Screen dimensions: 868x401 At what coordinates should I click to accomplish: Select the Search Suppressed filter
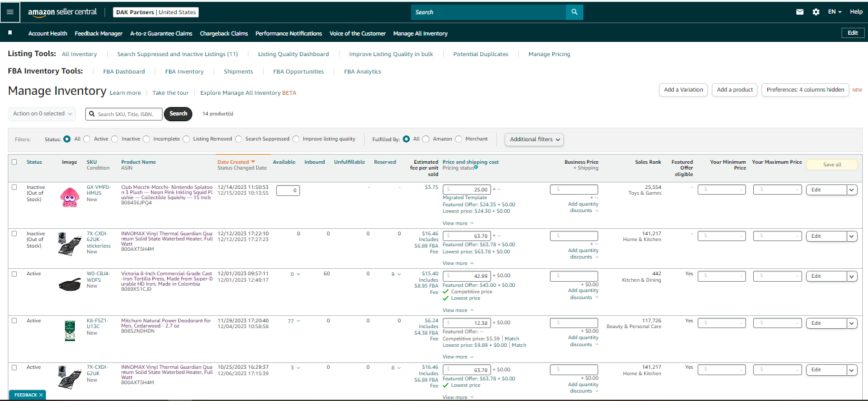239,139
